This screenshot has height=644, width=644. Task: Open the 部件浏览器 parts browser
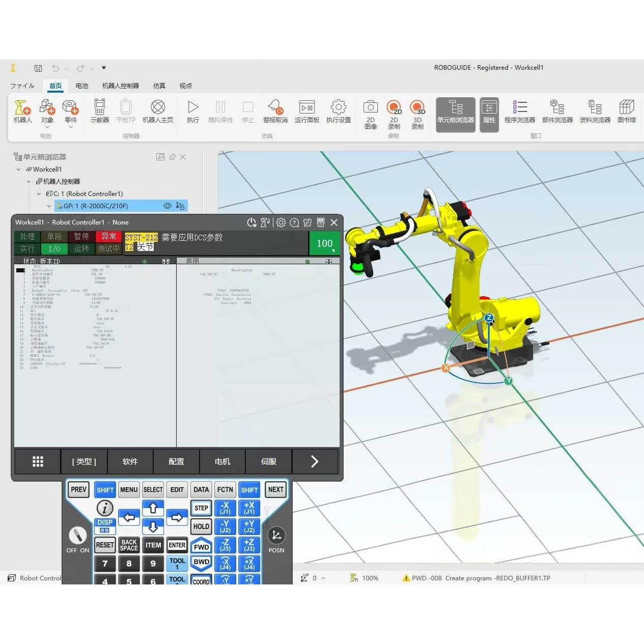(x=557, y=112)
